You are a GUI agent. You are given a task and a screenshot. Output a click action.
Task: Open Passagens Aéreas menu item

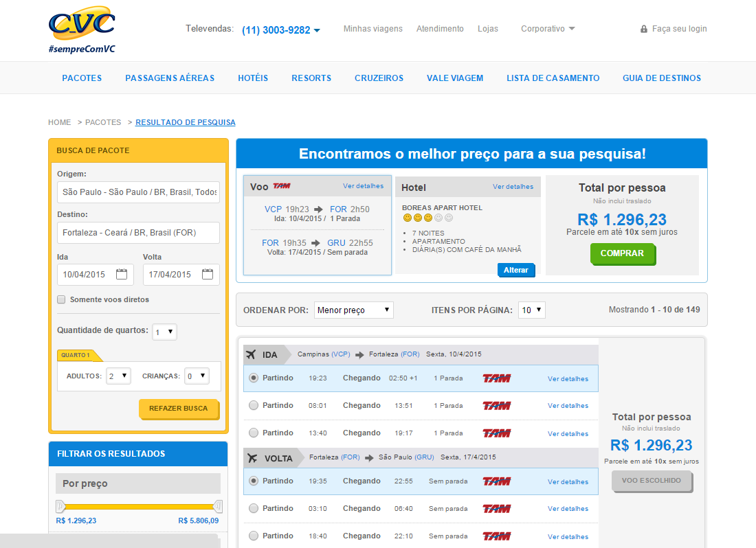click(x=170, y=78)
